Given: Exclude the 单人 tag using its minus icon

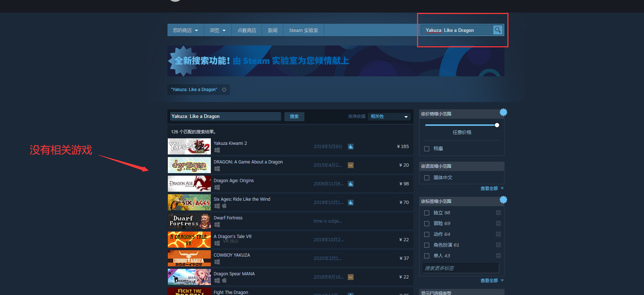Looking at the screenshot, I should [498, 256].
